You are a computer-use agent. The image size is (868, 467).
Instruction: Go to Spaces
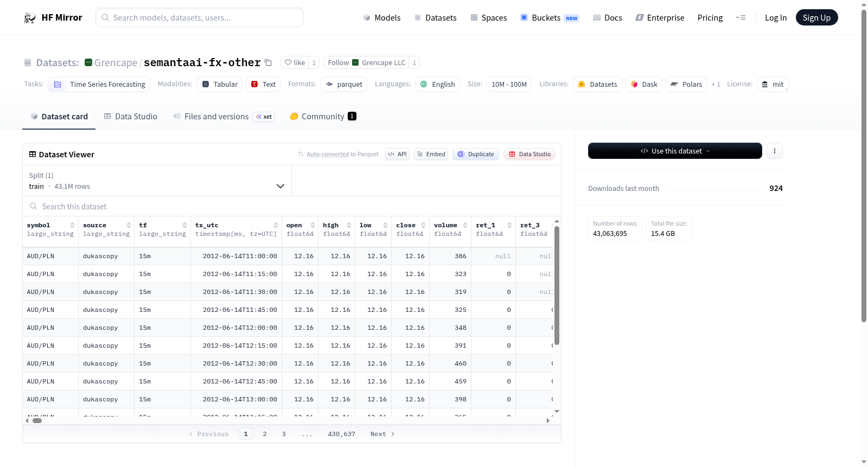(488, 18)
